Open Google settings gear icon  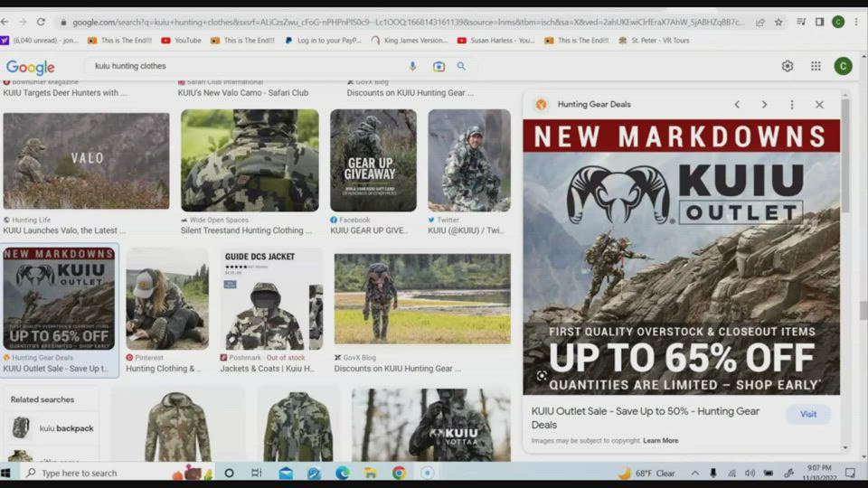(x=788, y=66)
